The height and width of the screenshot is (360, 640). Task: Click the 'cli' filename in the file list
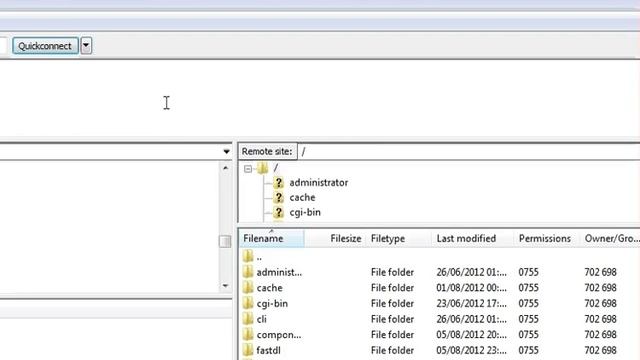pyautogui.click(x=262, y=319)
